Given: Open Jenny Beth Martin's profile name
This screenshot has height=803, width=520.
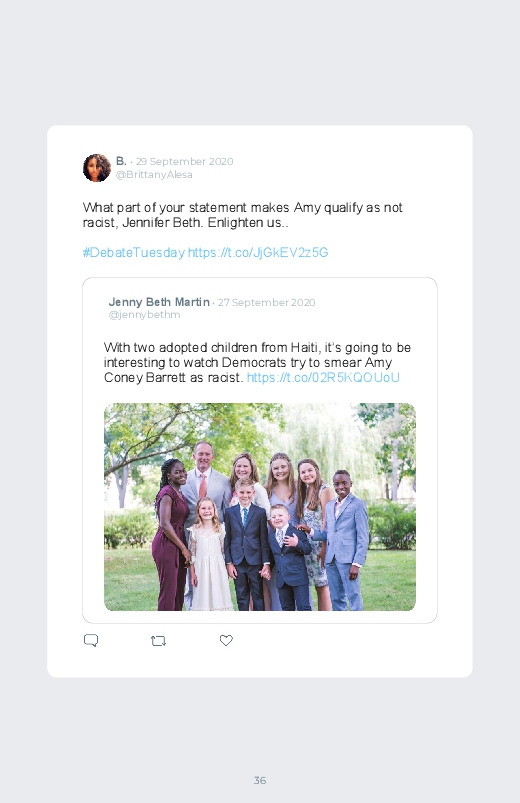Looking at the screenshot, I should 159,302.
